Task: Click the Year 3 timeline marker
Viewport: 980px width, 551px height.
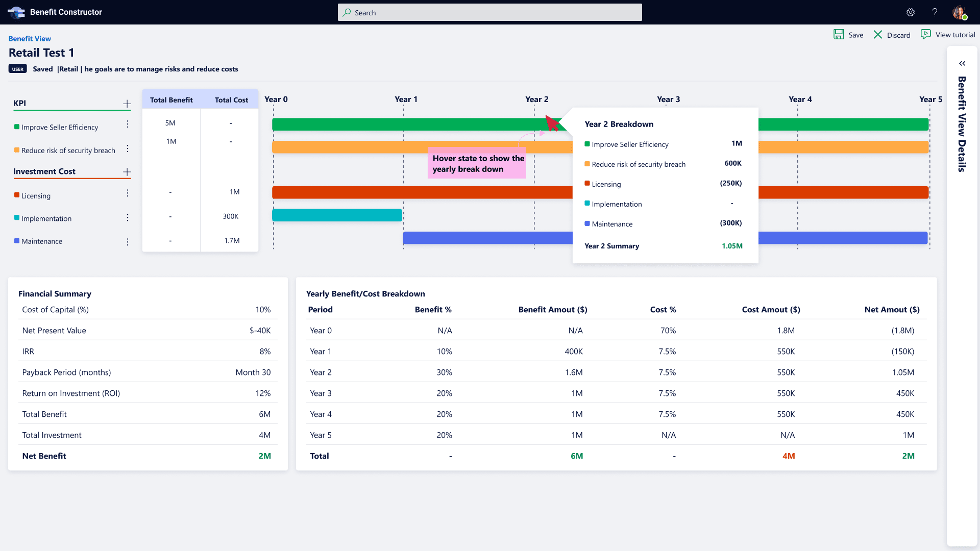Action: pyautogui.click(x=668, y=99)
